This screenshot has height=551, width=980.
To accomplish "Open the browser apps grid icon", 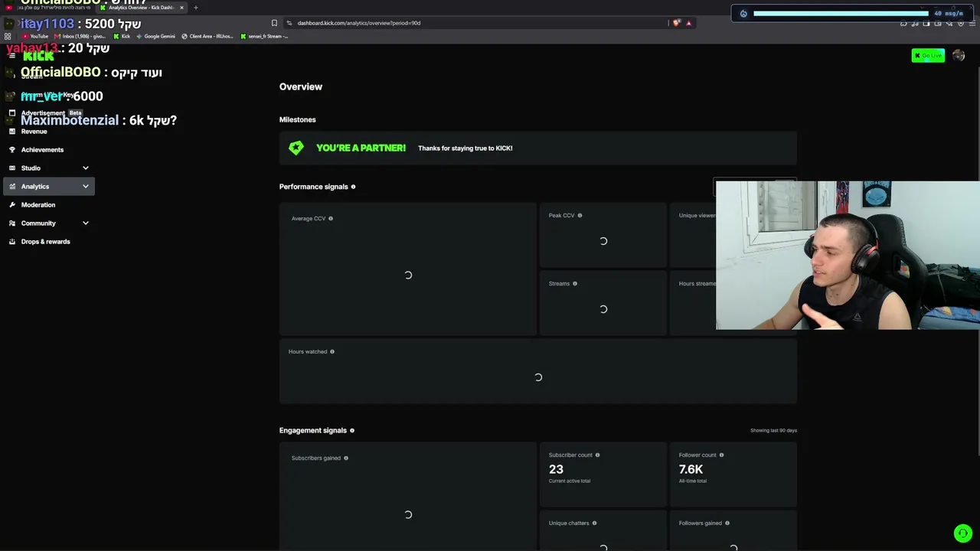I will point(8,36).
